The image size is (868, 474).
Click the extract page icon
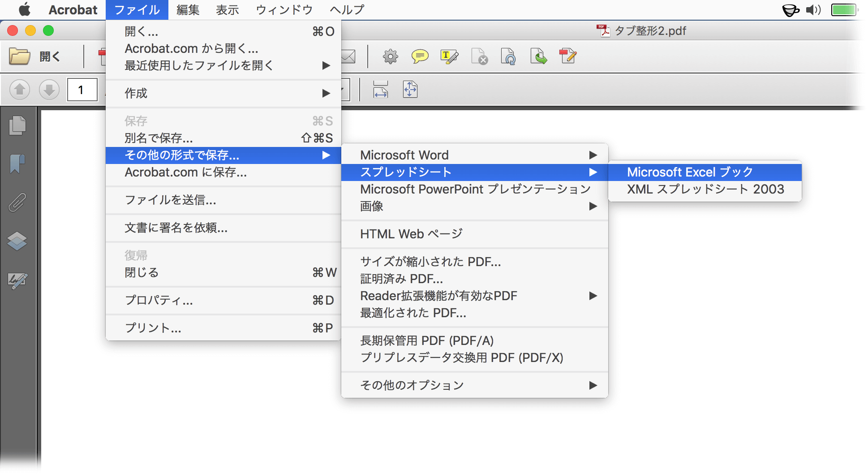click(x=538, y=57)
